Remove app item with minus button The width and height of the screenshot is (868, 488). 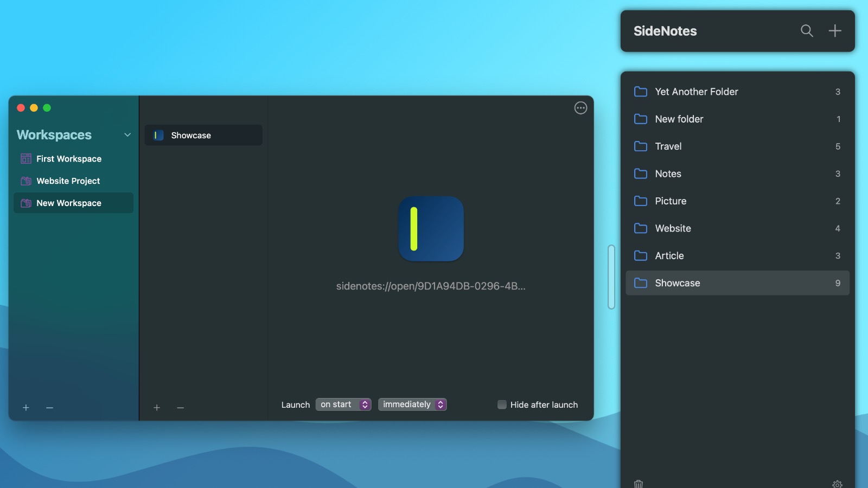(x=181, y=407)
